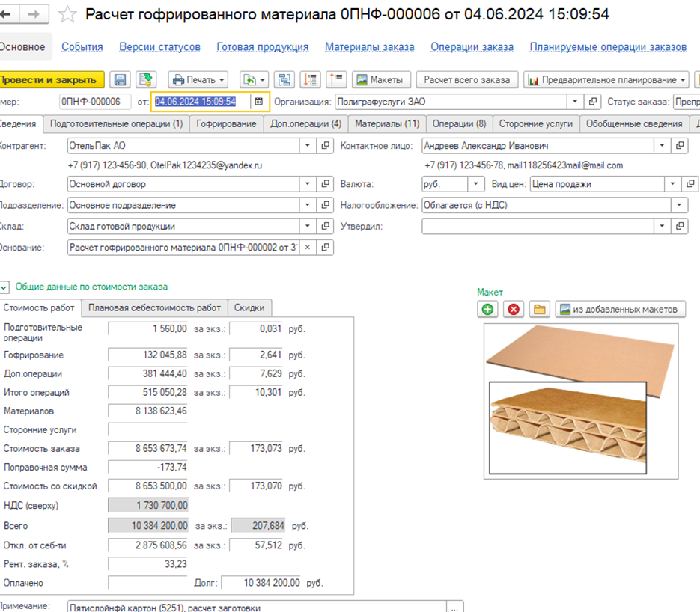700x612 pixels.
Task: Expand the Печать dropdown button
Action: click(201, 80)
